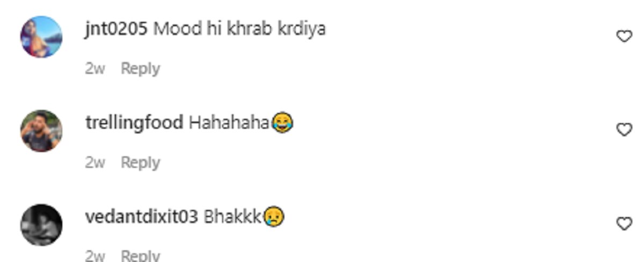Tap the heart on vedantdixit03's comment

[x=624, y=224]
